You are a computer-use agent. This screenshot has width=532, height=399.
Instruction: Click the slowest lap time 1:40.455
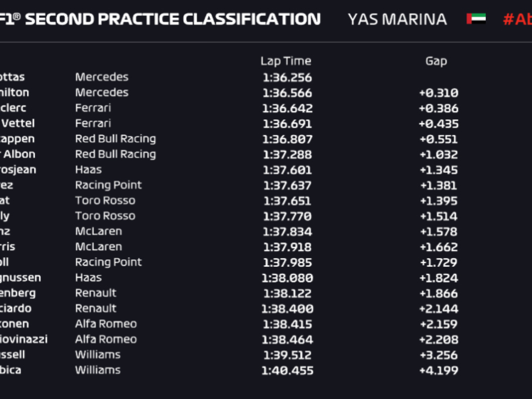tap(287, 370)
